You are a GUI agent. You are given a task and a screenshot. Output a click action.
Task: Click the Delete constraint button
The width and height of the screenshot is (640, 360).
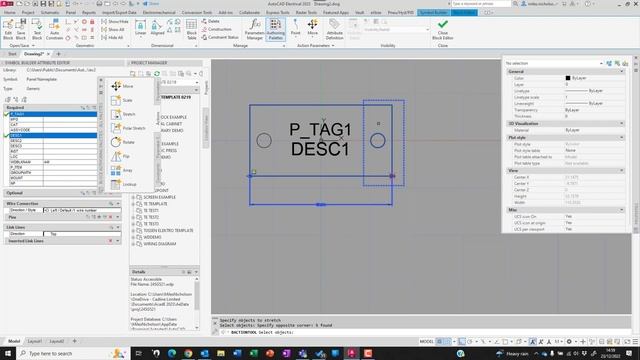tap(211, 21)
